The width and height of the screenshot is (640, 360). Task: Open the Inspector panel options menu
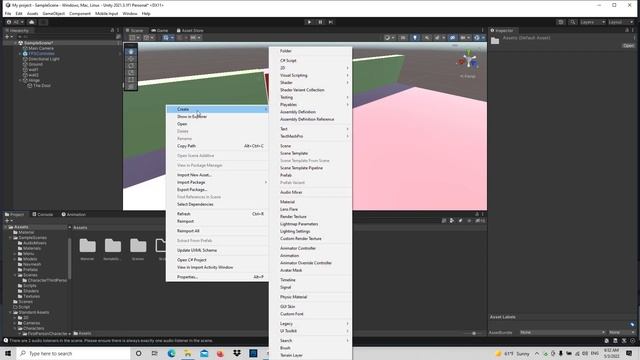pos(633,30)
